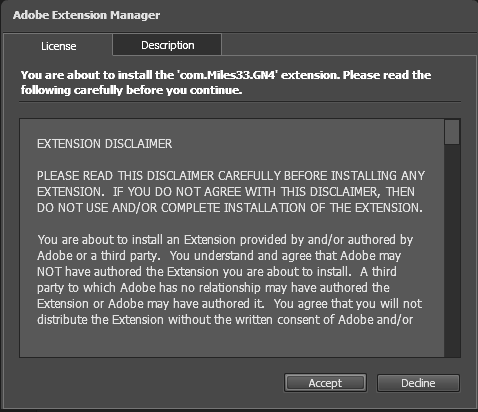Select the License tab

pyautogui.click(x=58, y=45)
